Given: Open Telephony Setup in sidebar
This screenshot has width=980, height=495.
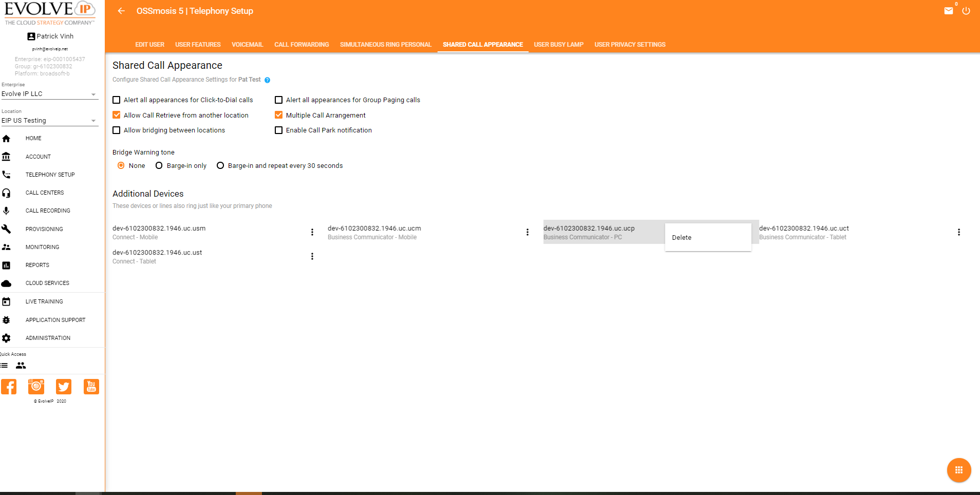Looking at the screenshot, I should click(x=50, y=175).
